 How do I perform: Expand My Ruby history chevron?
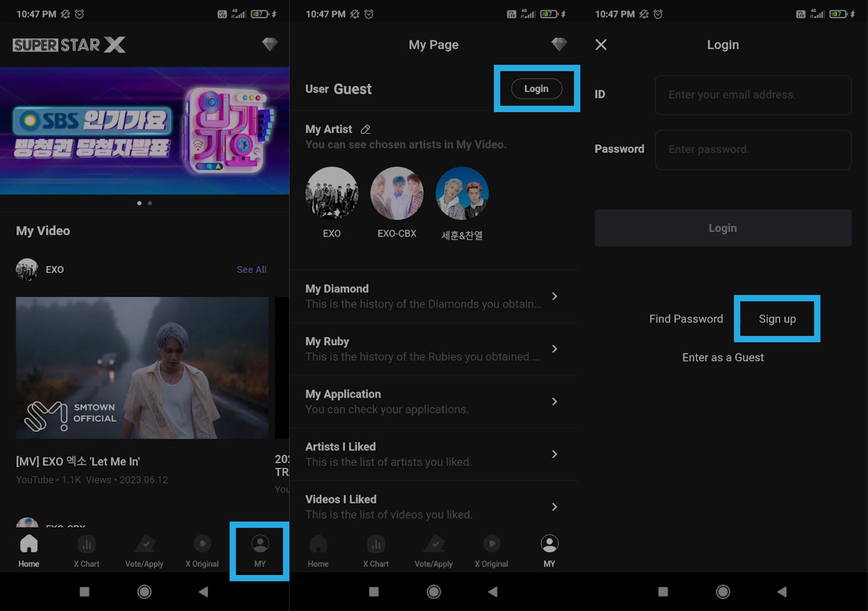(x=554, y=349)
